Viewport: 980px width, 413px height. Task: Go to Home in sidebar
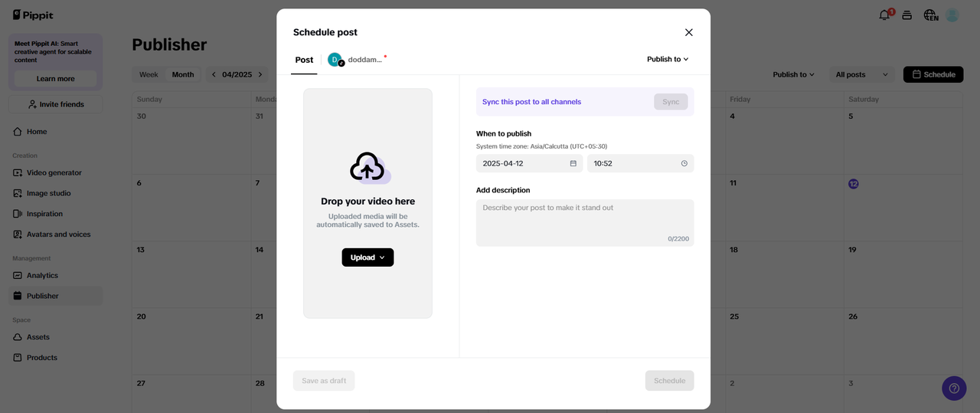55,132
